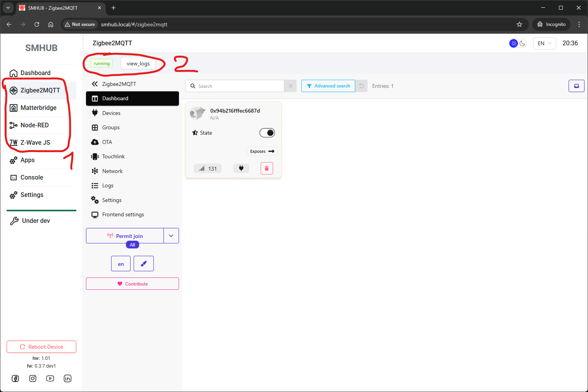The height and width of the screenshot is (392, 588).
Task: Click the reset search icon beside Advanced search
Action: click(361, 86)
